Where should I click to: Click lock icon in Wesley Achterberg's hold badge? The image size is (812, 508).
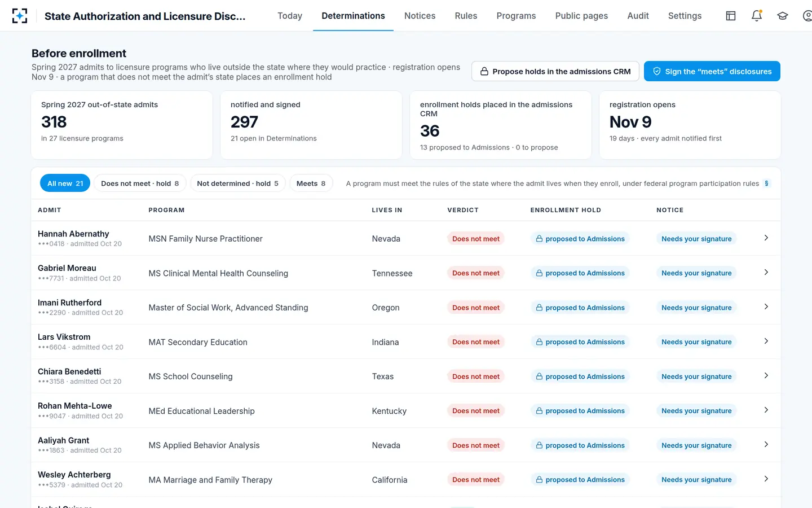(539, 480)
